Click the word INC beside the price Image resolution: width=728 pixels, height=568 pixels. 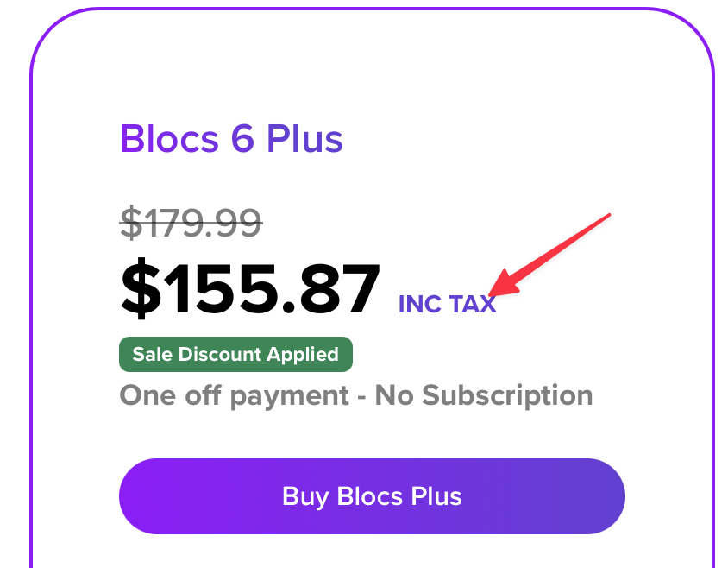(x=419, y=304)
